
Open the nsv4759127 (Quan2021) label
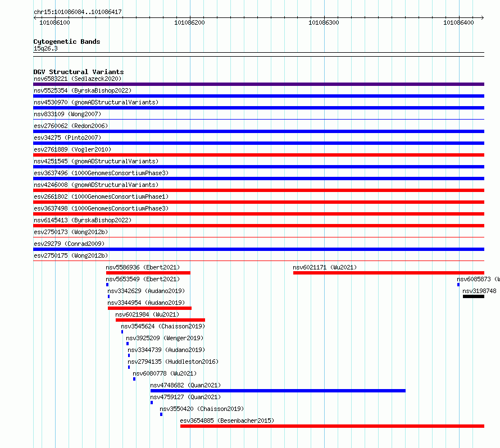point(185,397)
